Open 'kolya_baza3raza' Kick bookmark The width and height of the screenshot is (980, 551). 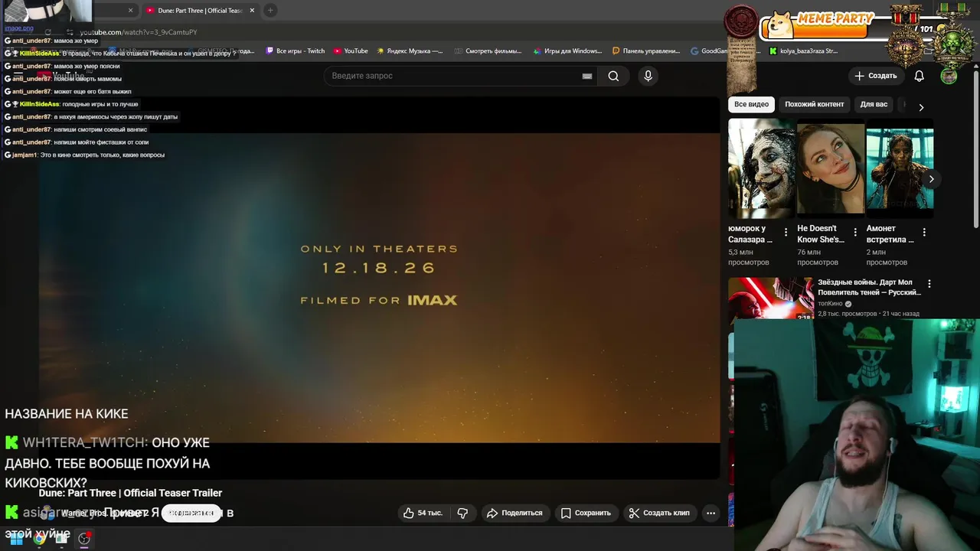tap(803, 51)
